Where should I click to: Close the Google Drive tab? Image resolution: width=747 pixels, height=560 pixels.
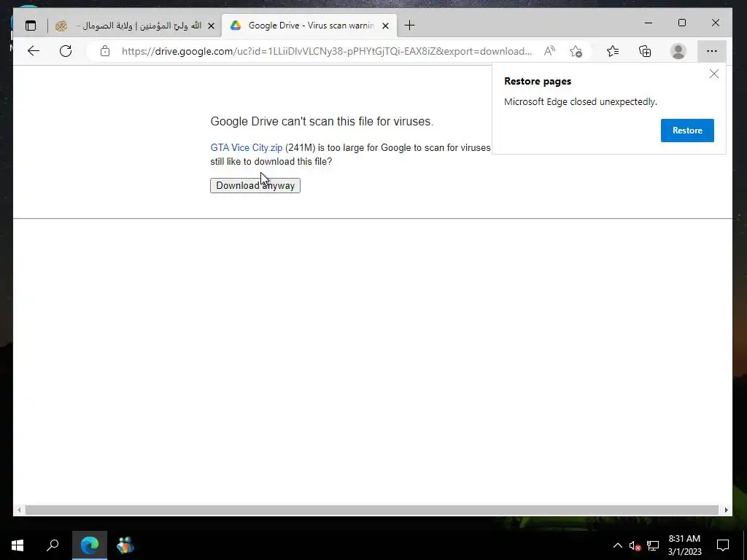[385, 26]
